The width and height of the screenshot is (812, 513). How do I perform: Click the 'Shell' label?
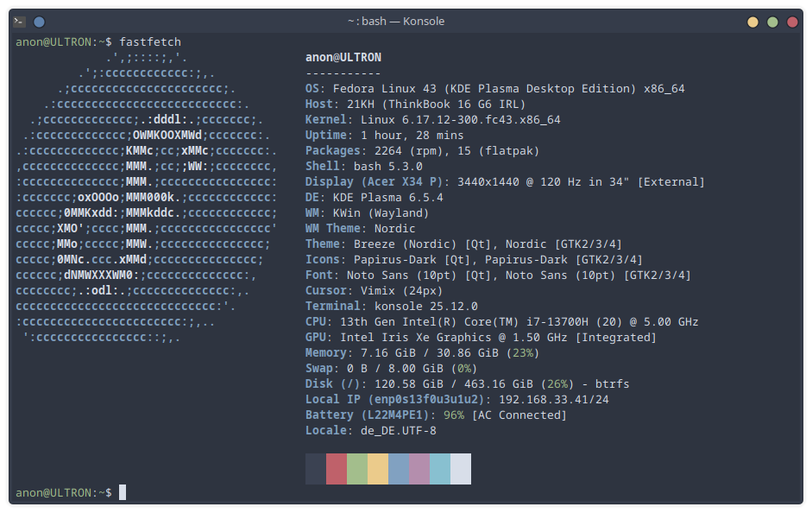[323, 167]
